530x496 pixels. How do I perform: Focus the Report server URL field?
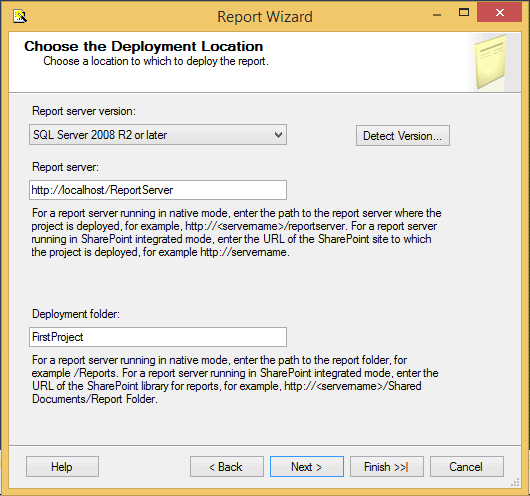[158, 190]
